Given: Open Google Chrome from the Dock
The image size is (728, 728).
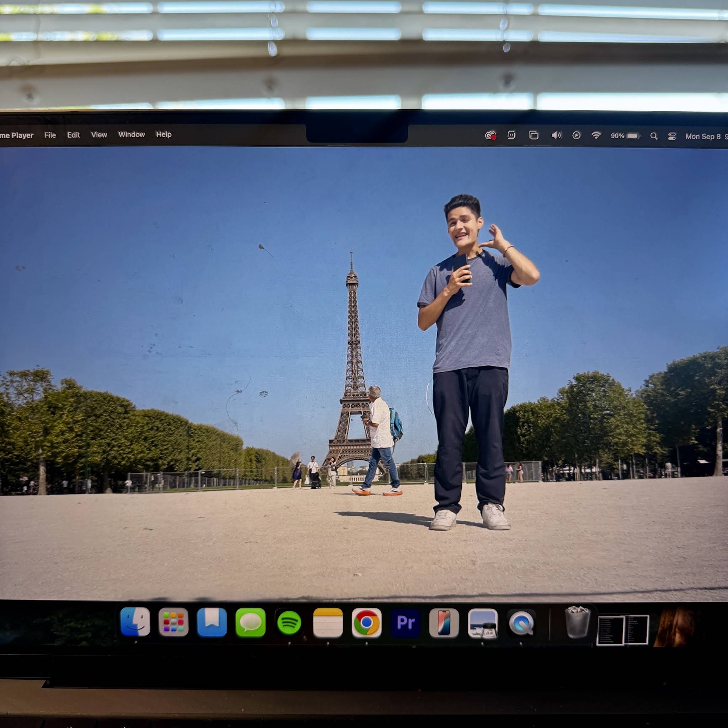Looking at the screenshot, I should 366,623.
